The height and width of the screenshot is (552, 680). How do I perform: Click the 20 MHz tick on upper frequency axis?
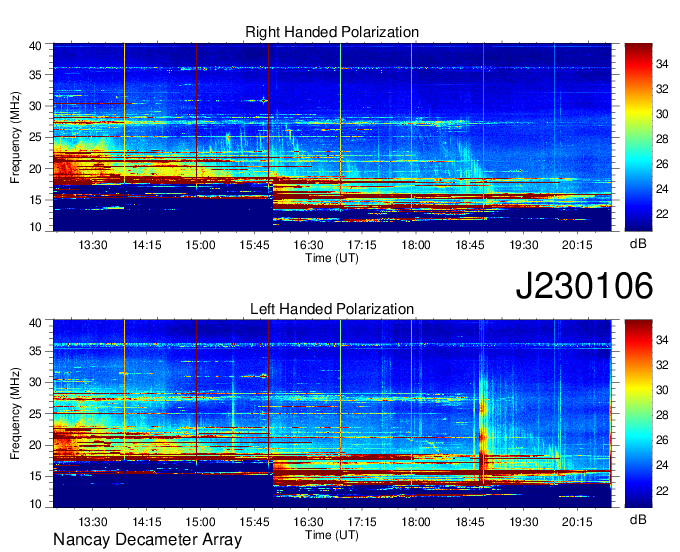pyautogui.click(x=35, y=169)
